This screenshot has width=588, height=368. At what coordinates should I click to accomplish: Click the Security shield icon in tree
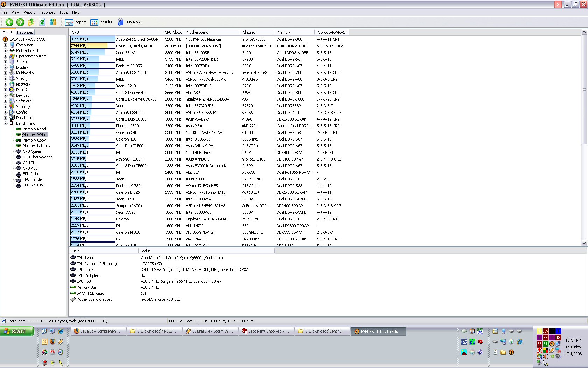pyautogui.click(x=12, y=107)
